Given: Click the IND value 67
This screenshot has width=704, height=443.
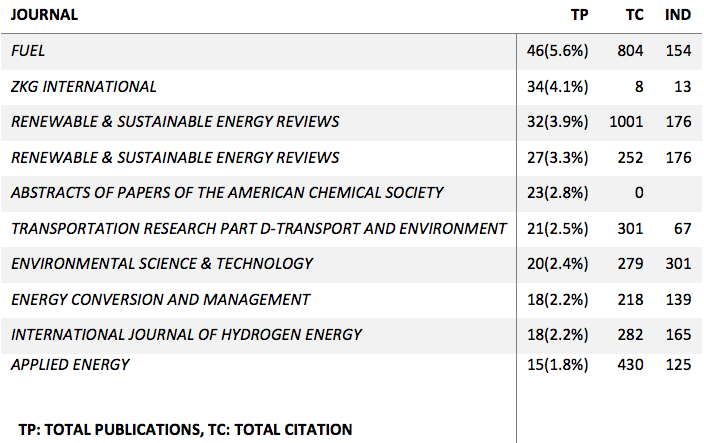Looking at the screenshot, I should [682, 228].
